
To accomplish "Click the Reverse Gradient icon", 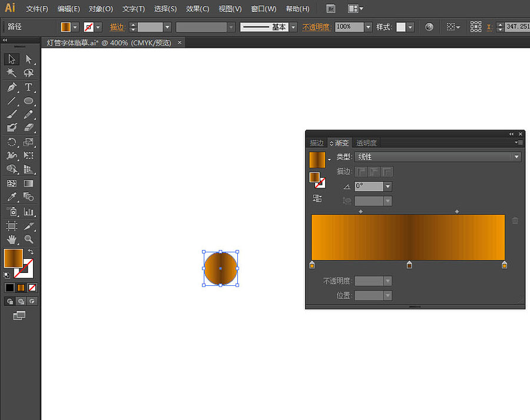I will [317, 198].
